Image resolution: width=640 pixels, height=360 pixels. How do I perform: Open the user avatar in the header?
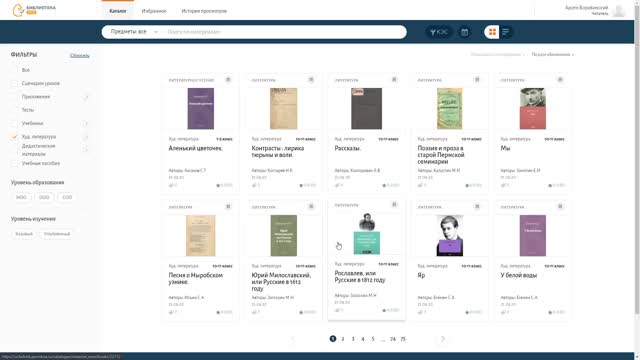[x=619, y=11]
